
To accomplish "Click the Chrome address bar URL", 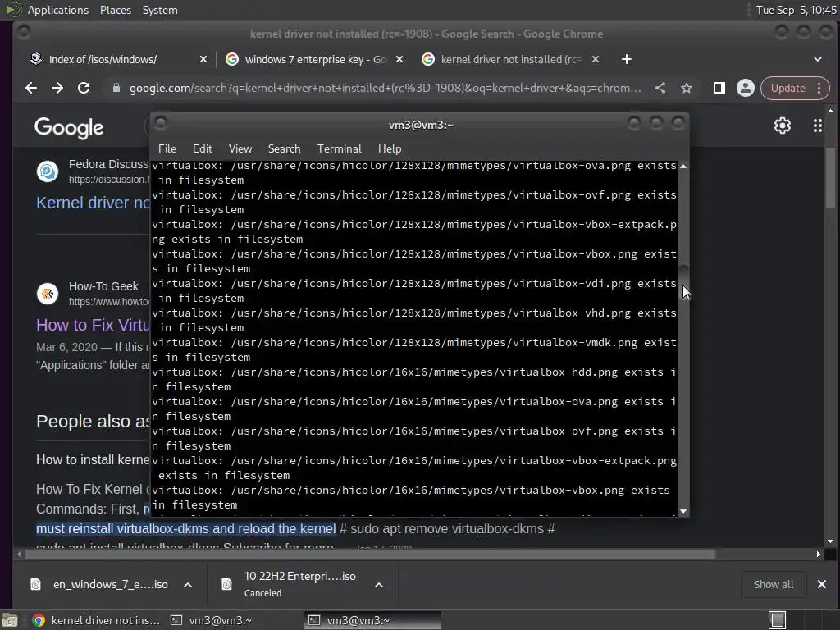I will [x=385, y=88].
